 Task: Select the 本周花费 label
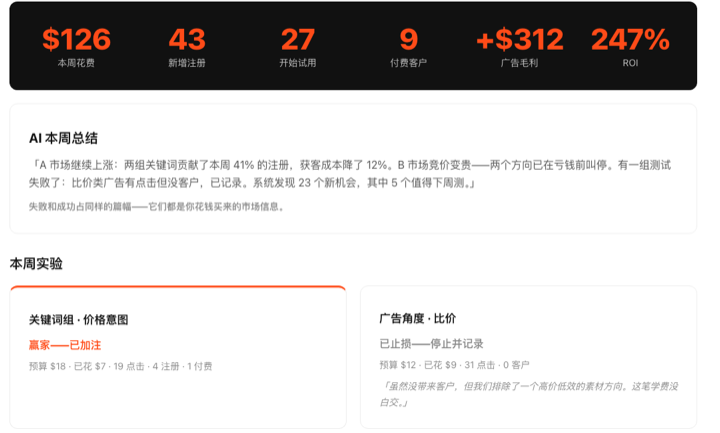click(x=76, y=63)
